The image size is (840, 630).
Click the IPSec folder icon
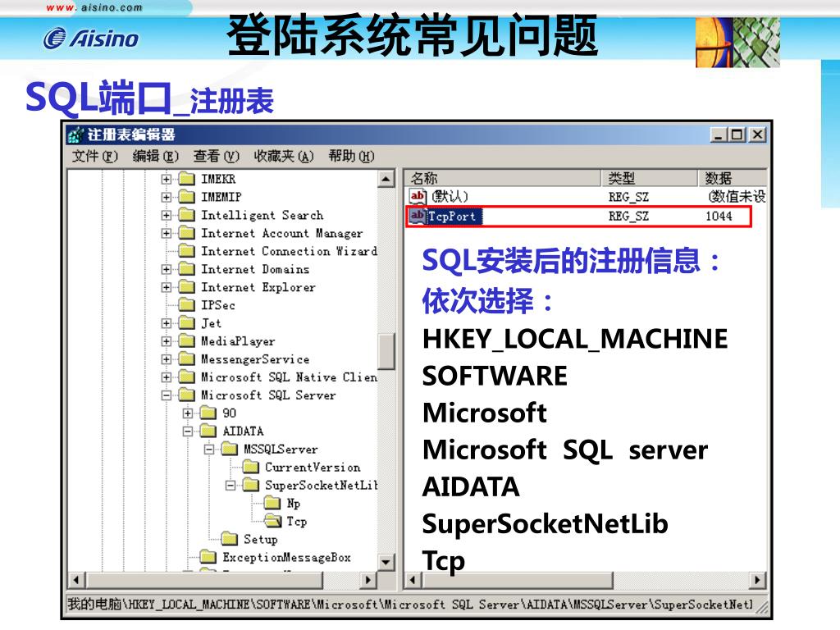coord(186,305)
